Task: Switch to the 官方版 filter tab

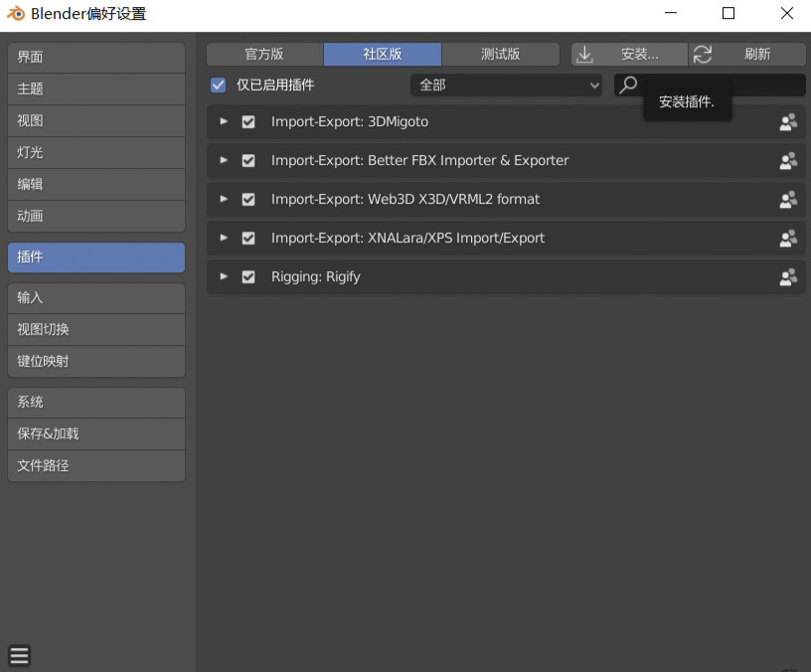Action: click(x=264, y=55)
